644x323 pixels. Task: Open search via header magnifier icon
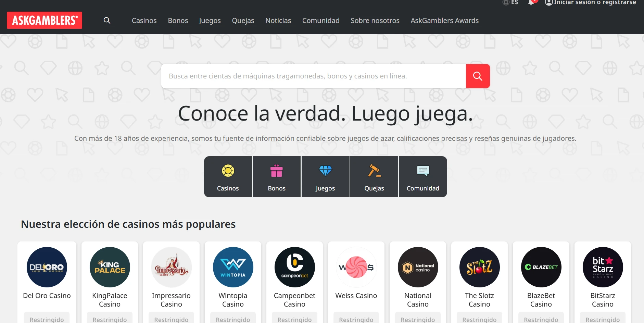107,21
